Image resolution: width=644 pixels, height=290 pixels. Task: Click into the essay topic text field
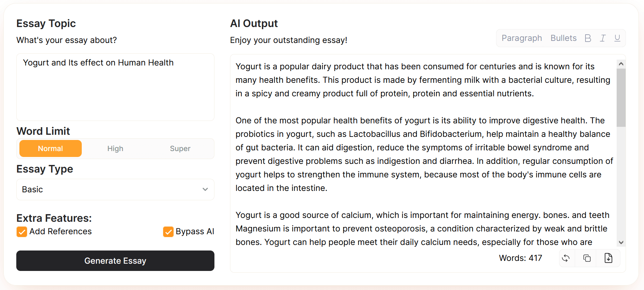(x=115, y=87)
